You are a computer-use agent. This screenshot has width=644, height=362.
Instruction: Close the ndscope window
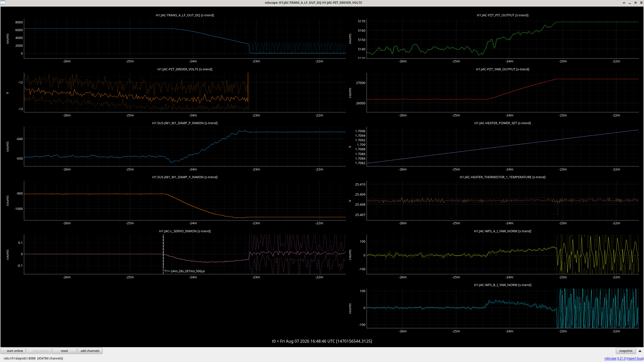point(641,3)
